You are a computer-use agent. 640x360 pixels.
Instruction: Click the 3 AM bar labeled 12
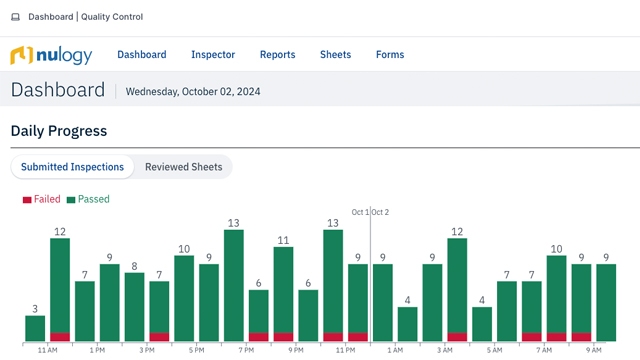tap(457, 290)
